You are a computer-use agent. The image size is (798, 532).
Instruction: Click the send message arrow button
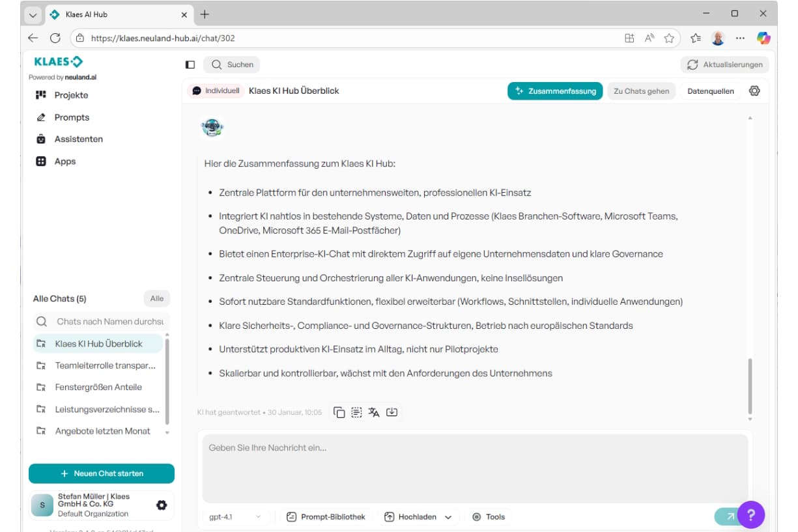click(729, 516)
